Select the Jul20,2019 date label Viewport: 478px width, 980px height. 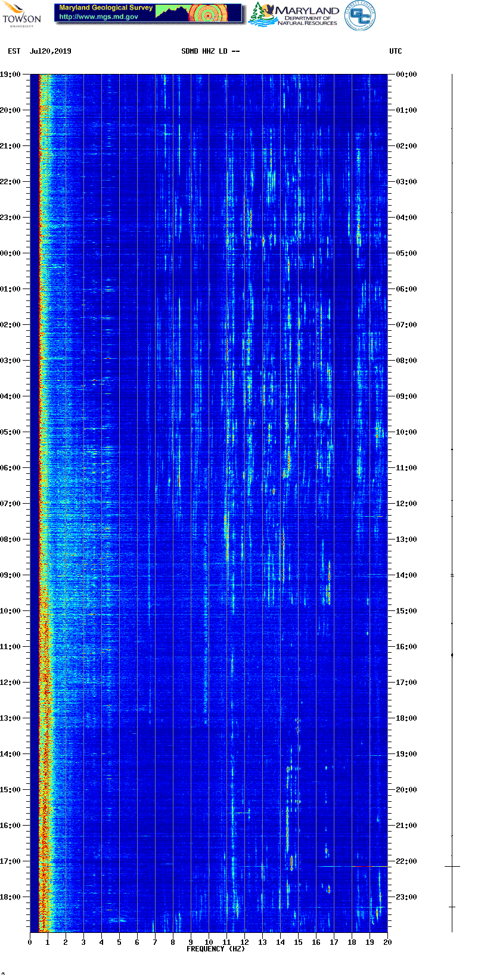pos(50,51)
